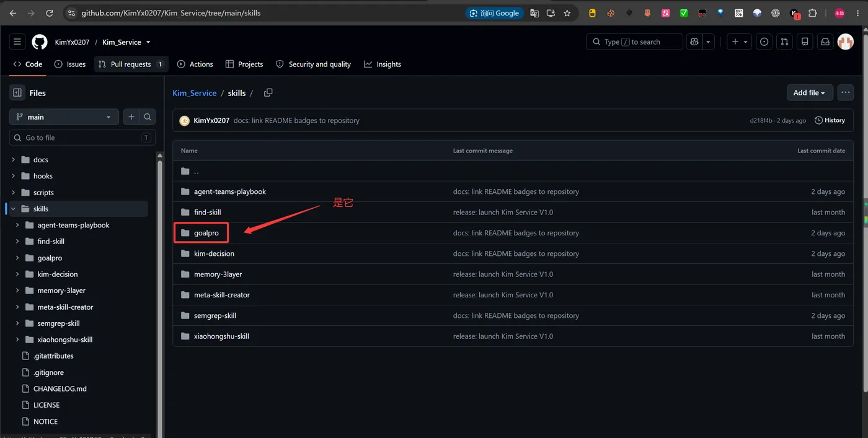Collapse the skills folder in file tree
Viewport: 868px width, 438px height.
coord(14,209)
